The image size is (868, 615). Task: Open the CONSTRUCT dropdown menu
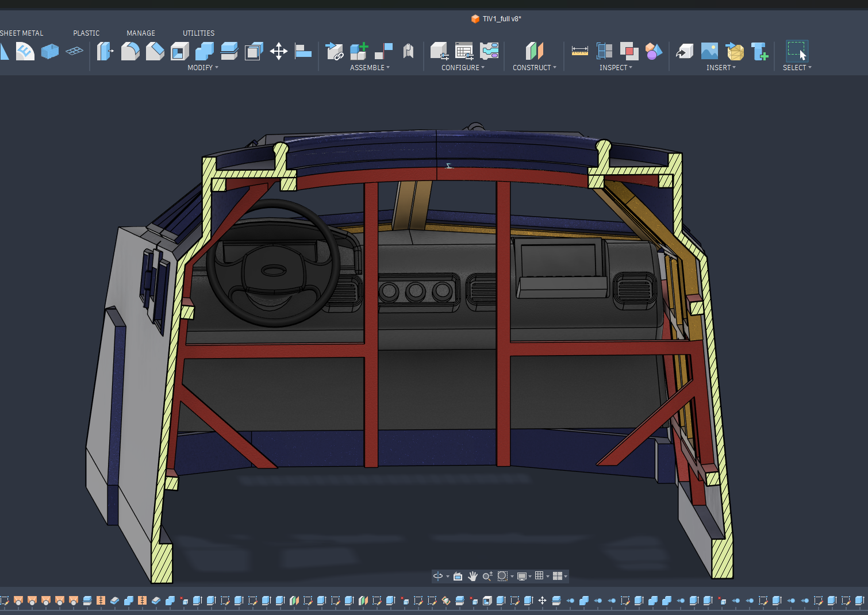[x=535, y=68]
